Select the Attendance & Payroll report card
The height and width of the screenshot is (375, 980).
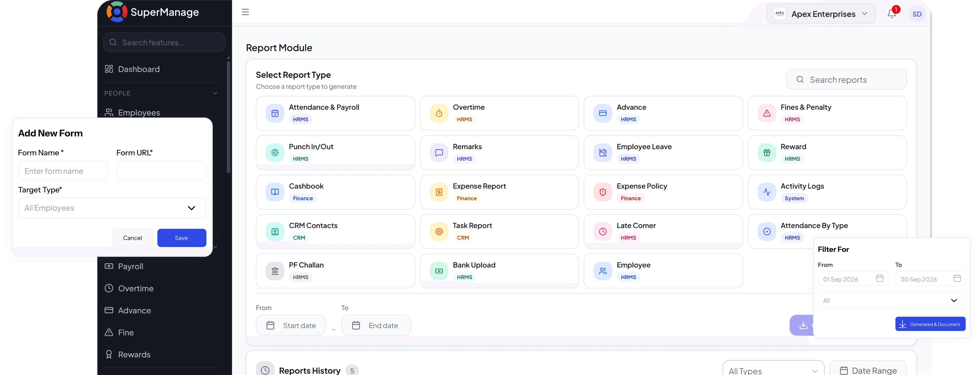coord(335,113)
